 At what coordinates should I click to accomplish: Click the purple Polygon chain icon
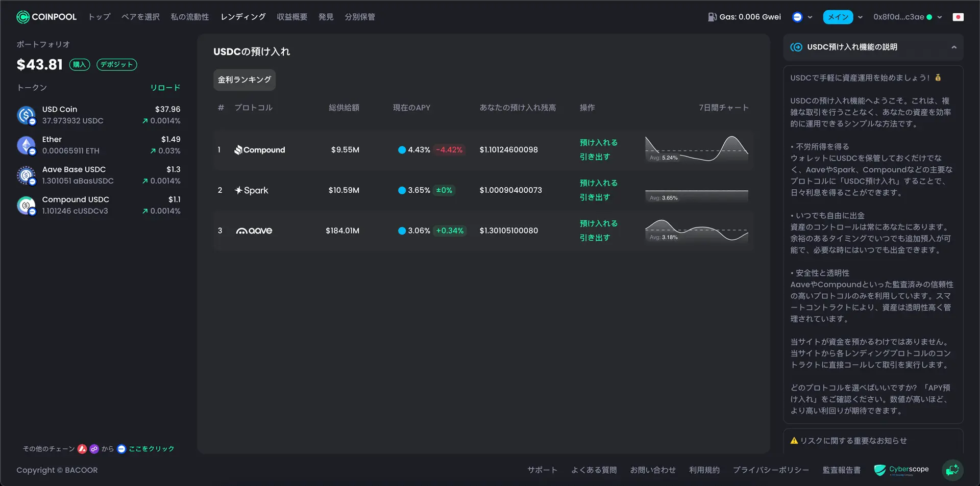pos(94,449)
